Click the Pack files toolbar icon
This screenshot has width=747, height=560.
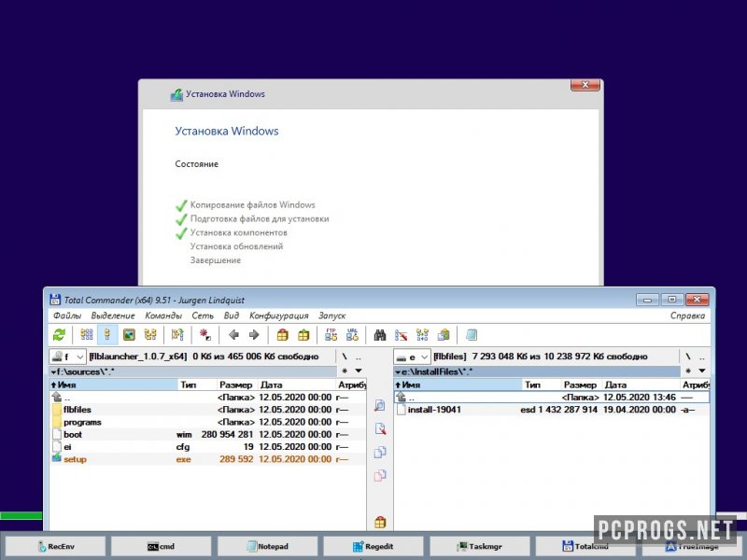coord(283,335)
